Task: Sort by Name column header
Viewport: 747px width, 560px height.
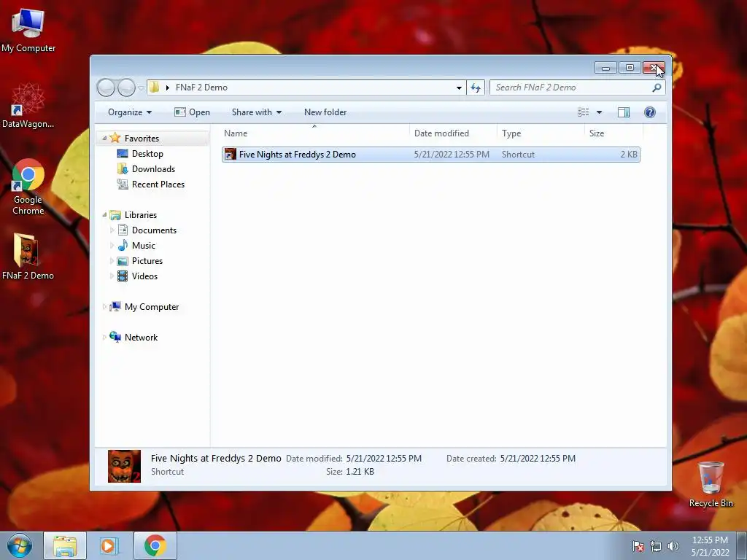Action: (x=314, y=133)
